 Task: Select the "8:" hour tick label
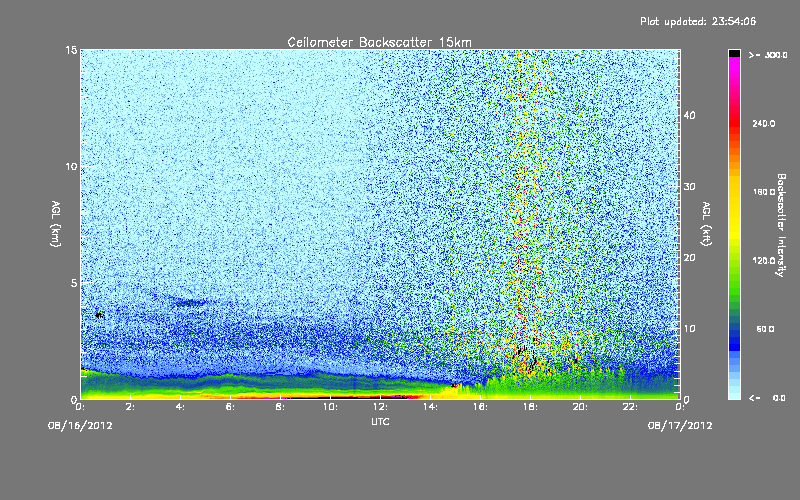[x=280, y=407]
